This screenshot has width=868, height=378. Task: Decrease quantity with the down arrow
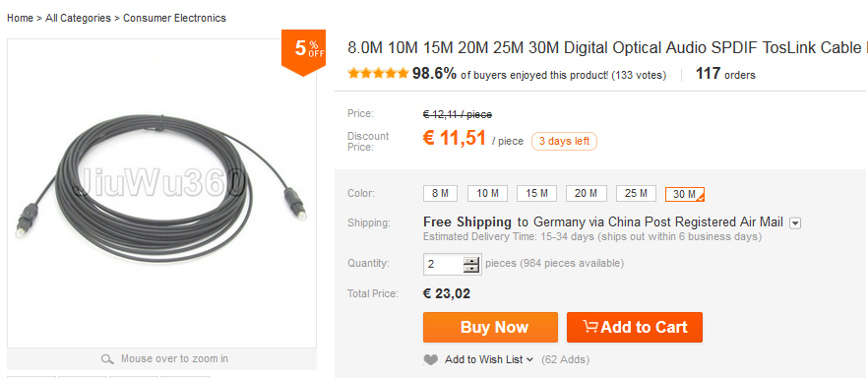471,269
